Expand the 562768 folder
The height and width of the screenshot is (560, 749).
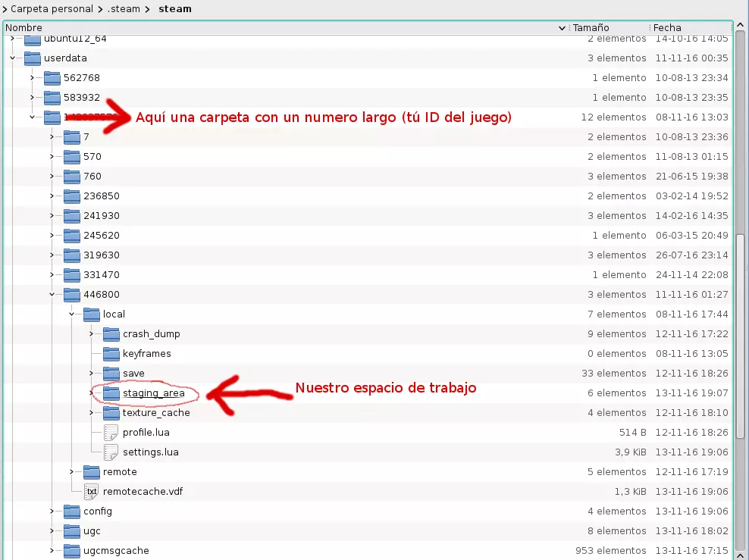click(x=32, y=78)
